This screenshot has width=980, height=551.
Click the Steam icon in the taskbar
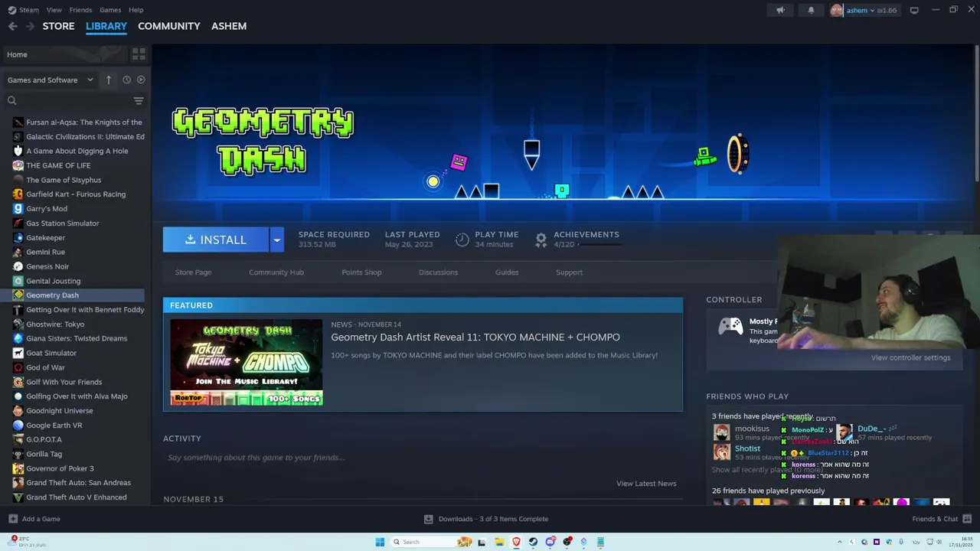pos(533,542)
